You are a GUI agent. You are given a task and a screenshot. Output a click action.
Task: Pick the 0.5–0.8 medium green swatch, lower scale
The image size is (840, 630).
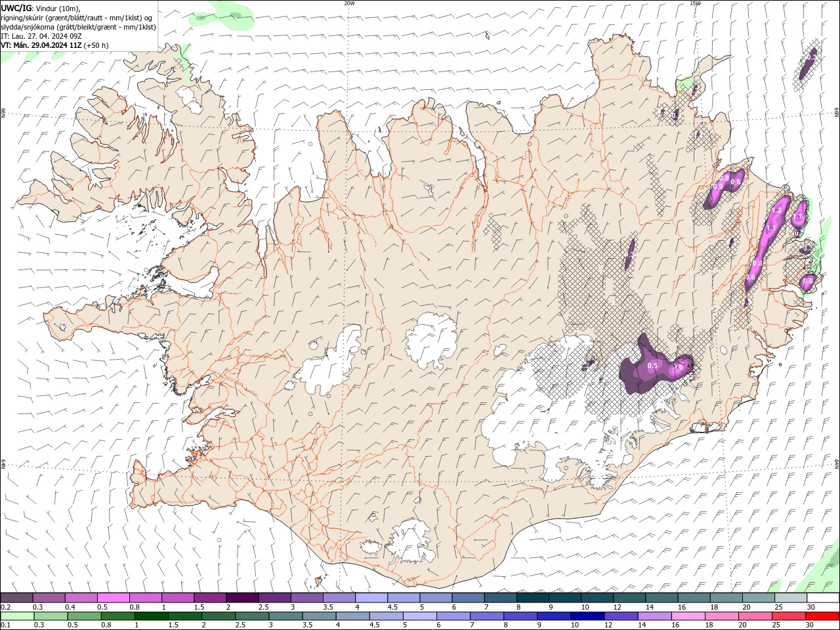84,616
